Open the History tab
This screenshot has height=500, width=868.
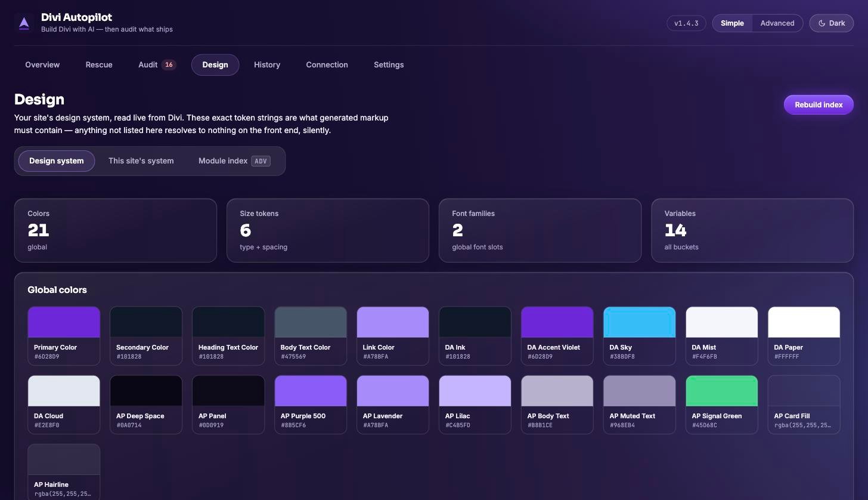click(267, 64)
